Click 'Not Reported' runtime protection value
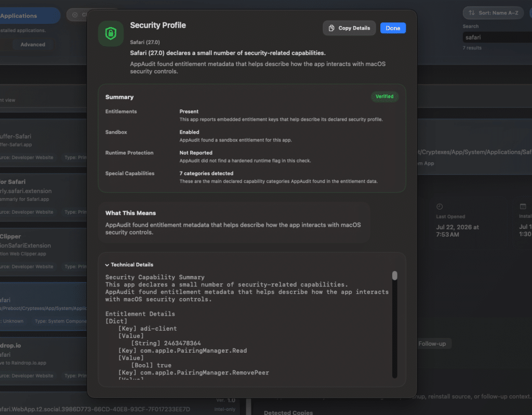Image resolution: width=532 pixels, height=415 pixels. [196, 153]
